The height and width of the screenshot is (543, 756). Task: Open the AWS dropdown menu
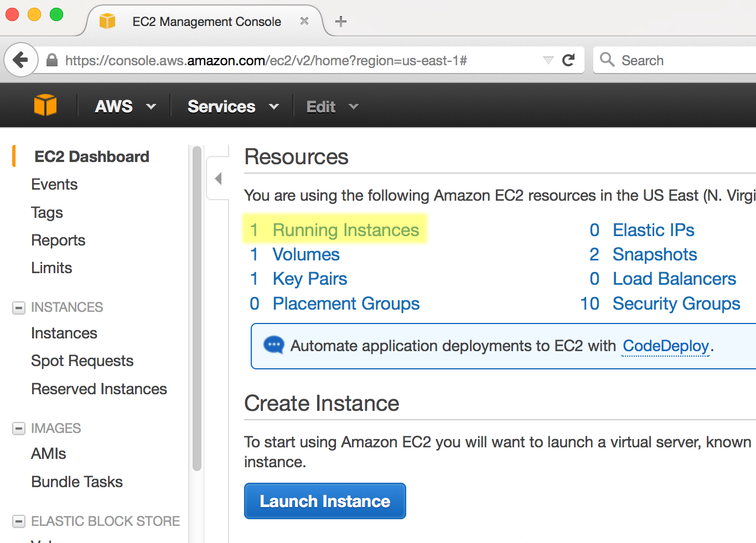[125, 106]
